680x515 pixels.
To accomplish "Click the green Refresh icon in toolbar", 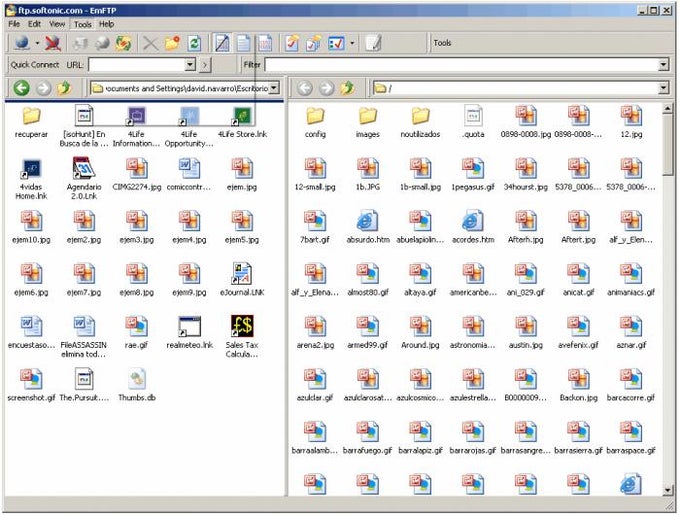I will 194,43.
